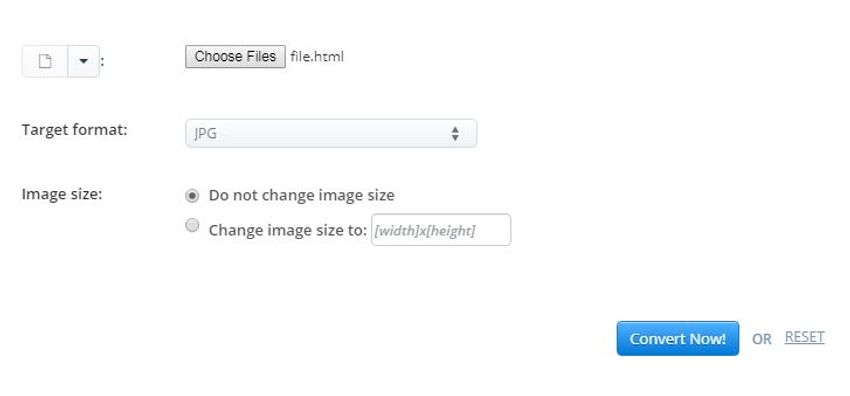Open the Target format JPG dropdown
The height and width of the screenshot is (396, 850).
pyautogui.click(x=331, y=133)
